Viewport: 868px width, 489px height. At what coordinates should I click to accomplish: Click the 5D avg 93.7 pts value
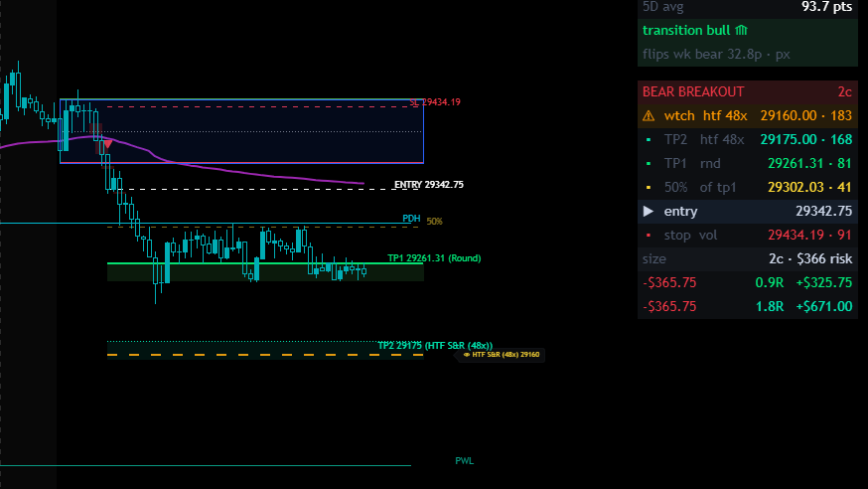point(827,7)
